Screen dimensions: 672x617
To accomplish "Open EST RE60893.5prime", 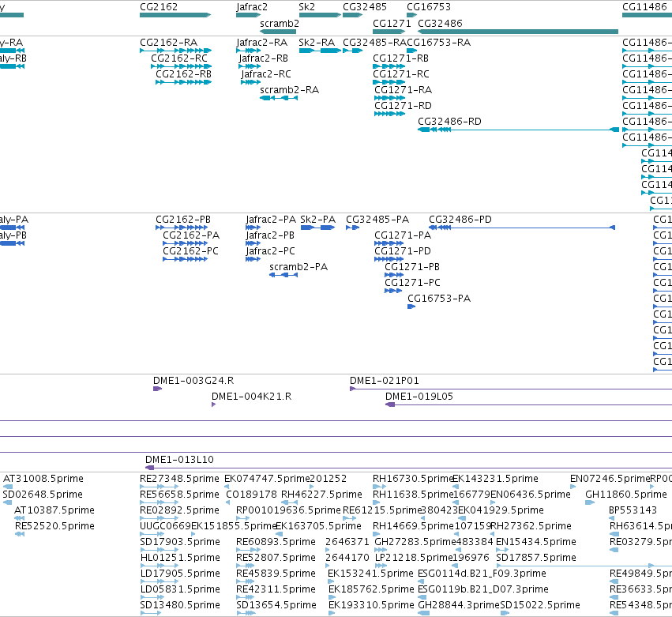I will [x=249, y=550].
